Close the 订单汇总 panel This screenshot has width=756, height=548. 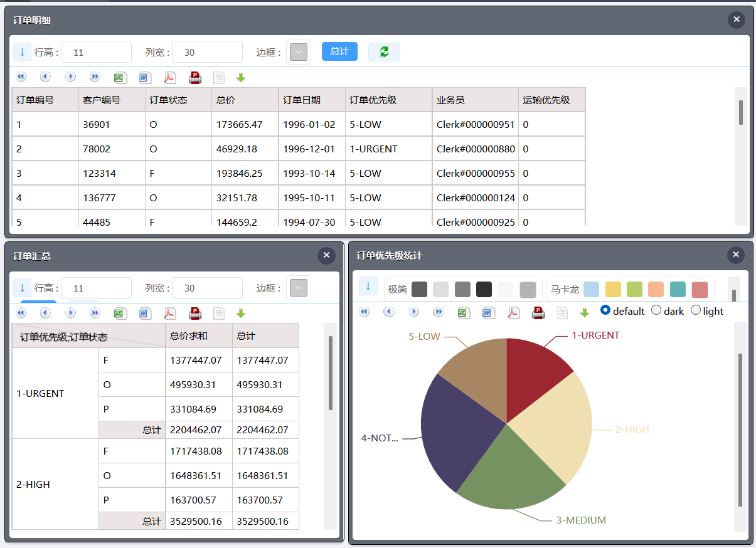(326, 255)
